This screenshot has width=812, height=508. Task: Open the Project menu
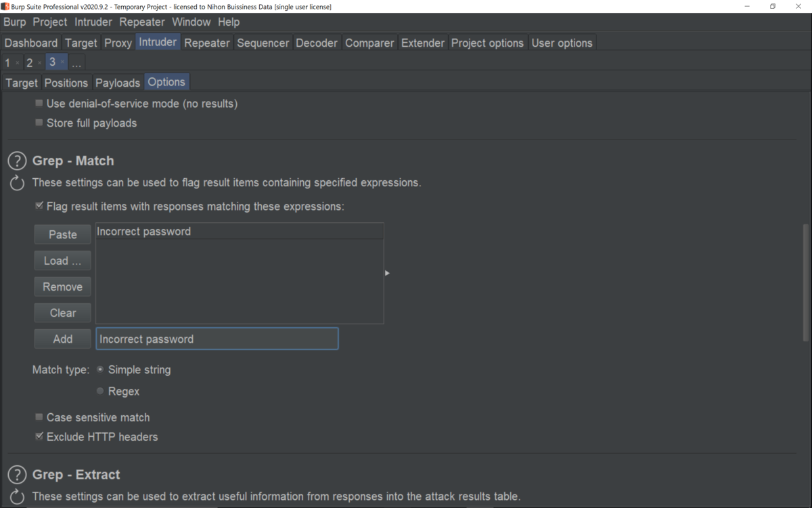50,22
